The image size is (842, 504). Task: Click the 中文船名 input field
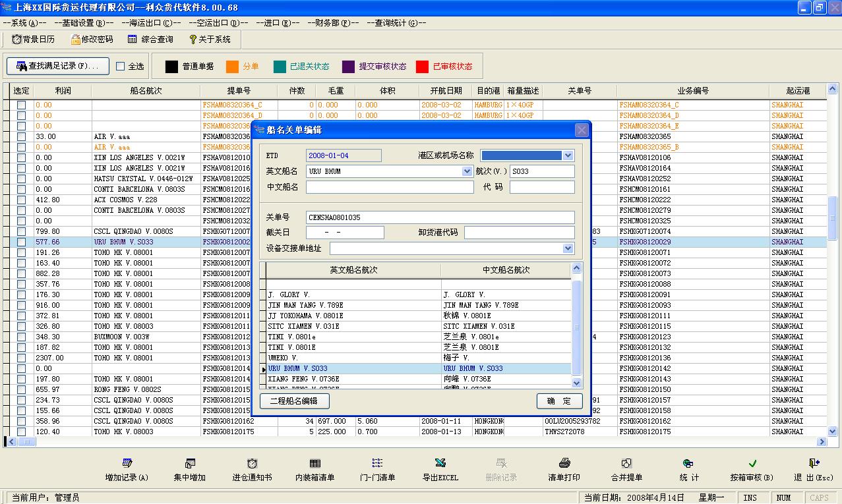pyautogui.click(x=390, y=187)
